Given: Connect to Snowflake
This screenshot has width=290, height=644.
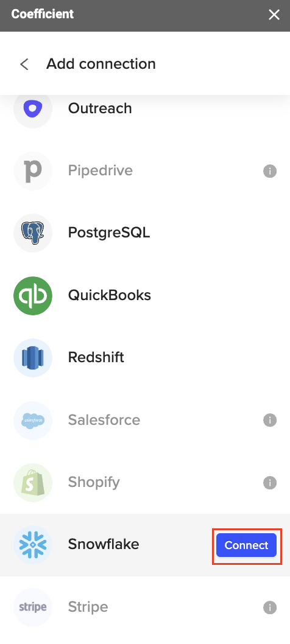Looking at the screenshot, I should point(246,545).
